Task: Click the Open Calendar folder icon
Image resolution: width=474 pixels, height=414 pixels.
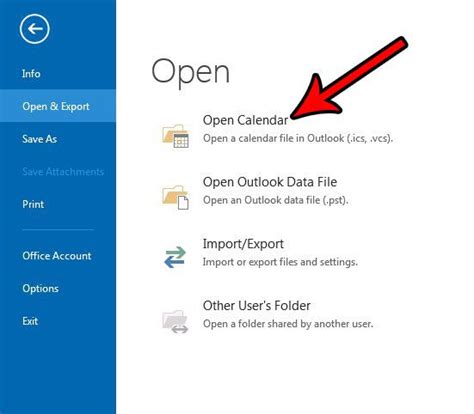Action: (x=175, y=136)
